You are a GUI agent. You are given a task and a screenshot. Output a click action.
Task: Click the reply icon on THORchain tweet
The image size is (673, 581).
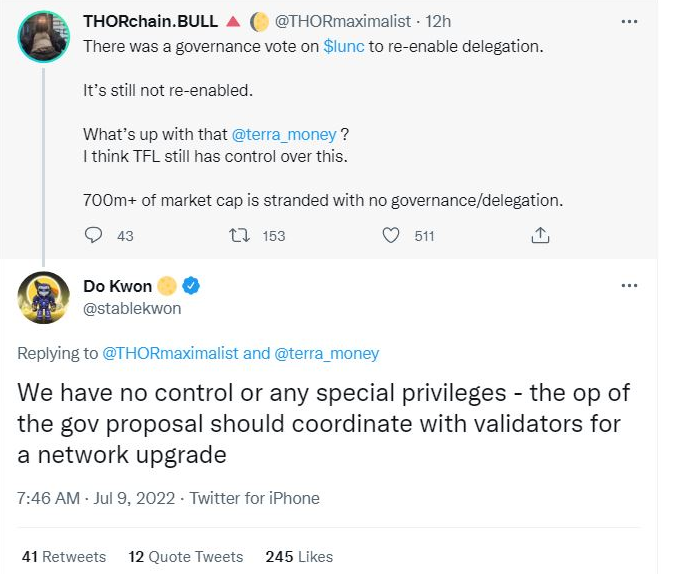[94, 235]
